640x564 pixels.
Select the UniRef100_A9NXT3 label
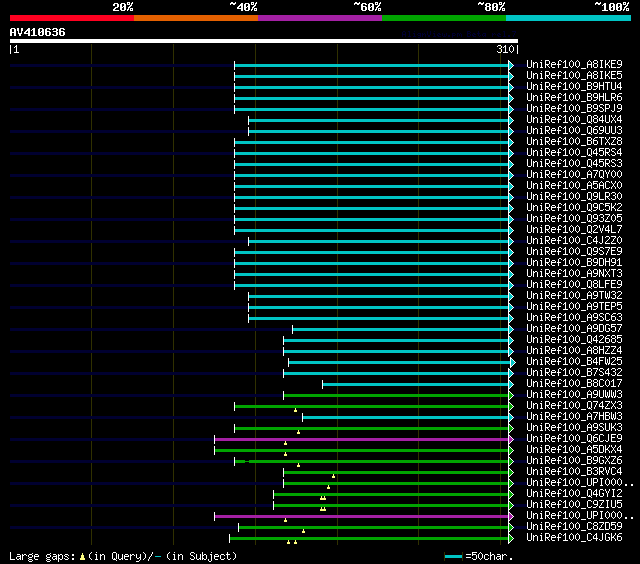coord(574,274)
